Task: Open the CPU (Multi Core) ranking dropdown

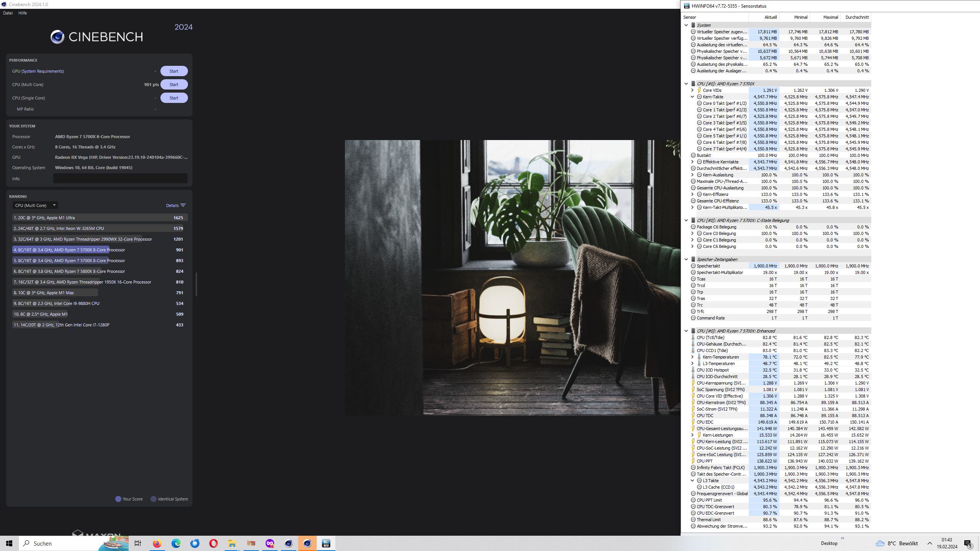Action: (x=35, y=205)
